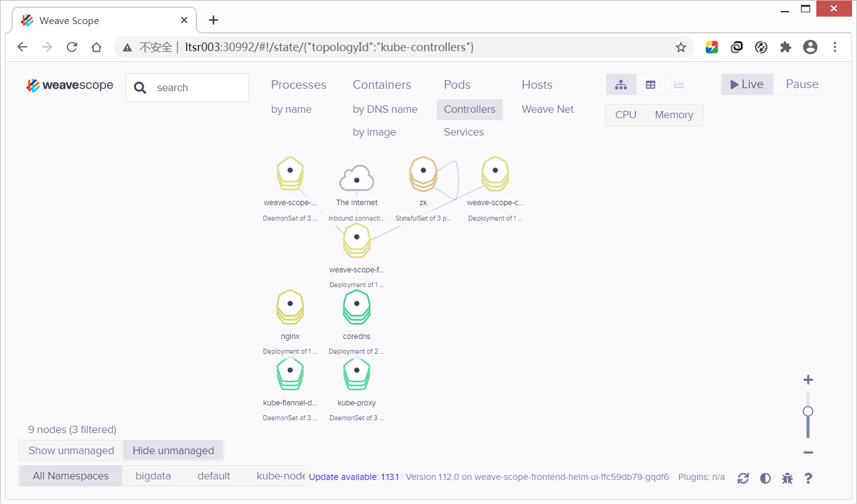Viewport: 857px width, 504px height.
Task: Pause the live updates
Action: point(802,84)
